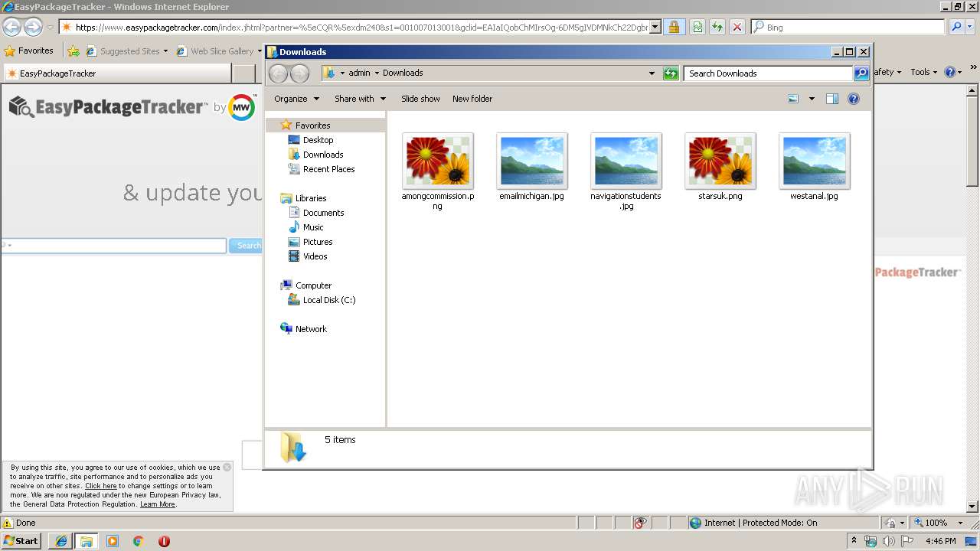The height and width of the screenshot is (551, 980).
Task: Click IE compatibility view icon
Action: tap(697, 28)
